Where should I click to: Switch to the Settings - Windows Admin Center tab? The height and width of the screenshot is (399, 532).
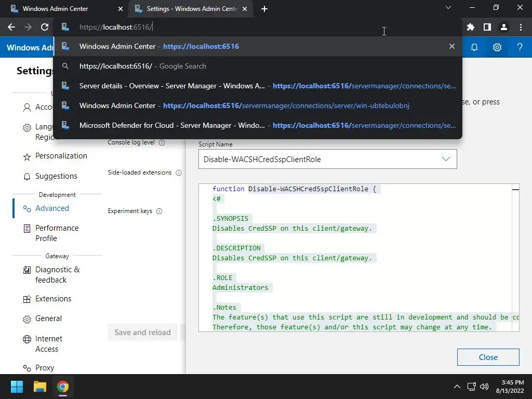tap(190, 9)
